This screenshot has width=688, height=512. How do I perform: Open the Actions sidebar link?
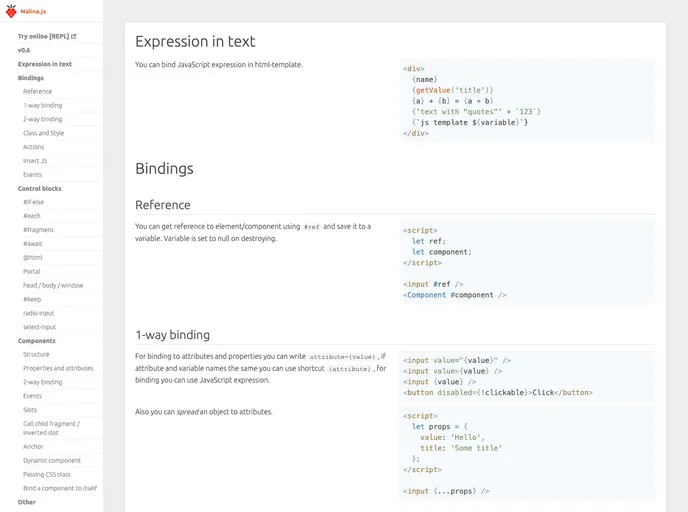pos(34,147)
